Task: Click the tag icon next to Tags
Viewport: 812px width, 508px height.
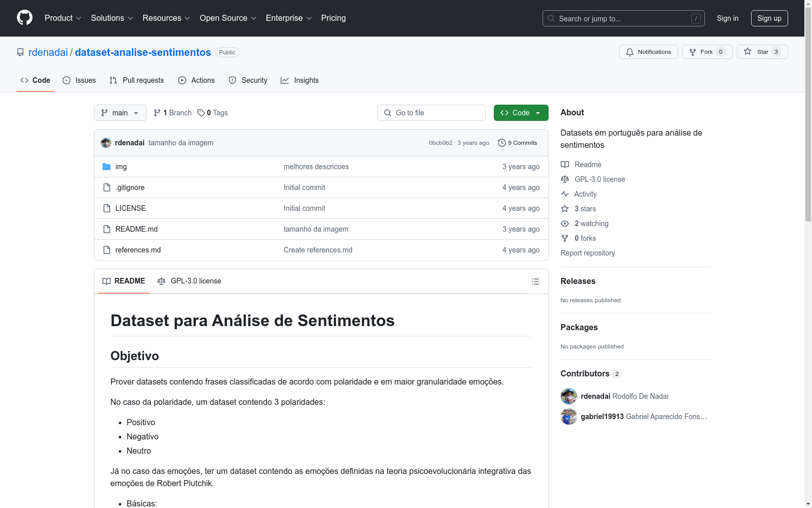Action: (201, 113)
